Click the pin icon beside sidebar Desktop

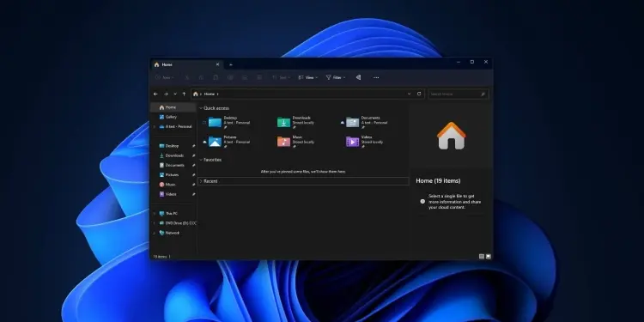[x=193, y=146]
